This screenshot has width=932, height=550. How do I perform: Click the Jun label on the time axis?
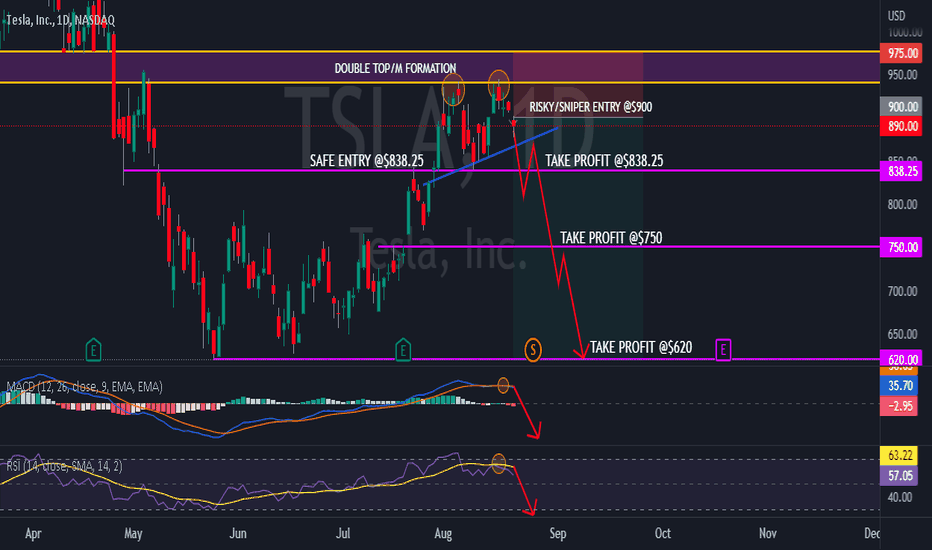click(238, 533)
